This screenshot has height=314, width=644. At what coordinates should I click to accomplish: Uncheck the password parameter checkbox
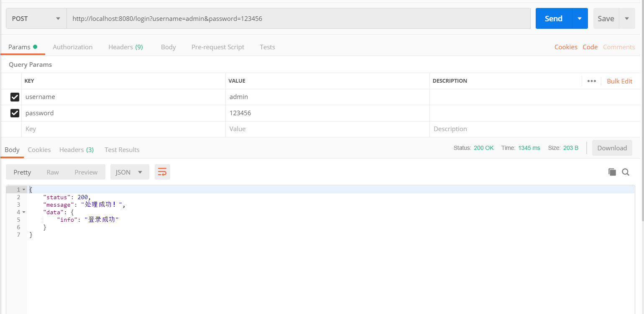(x=15, y=113)
